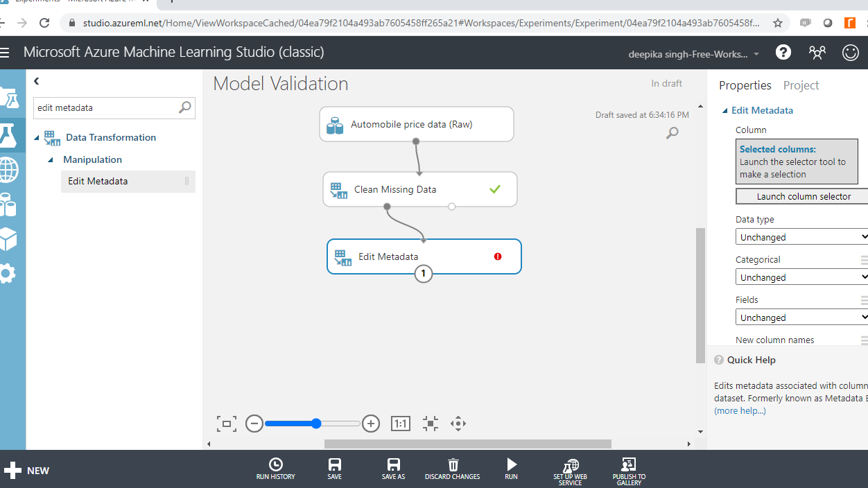Click the red error icon on Edit Metadata

point(498,256)
